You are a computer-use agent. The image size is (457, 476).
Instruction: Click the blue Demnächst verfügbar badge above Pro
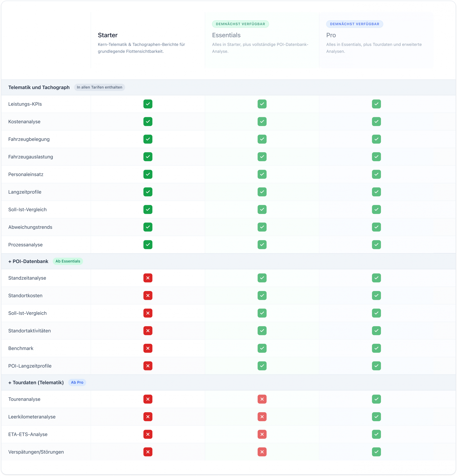click(x=354, y=24)
